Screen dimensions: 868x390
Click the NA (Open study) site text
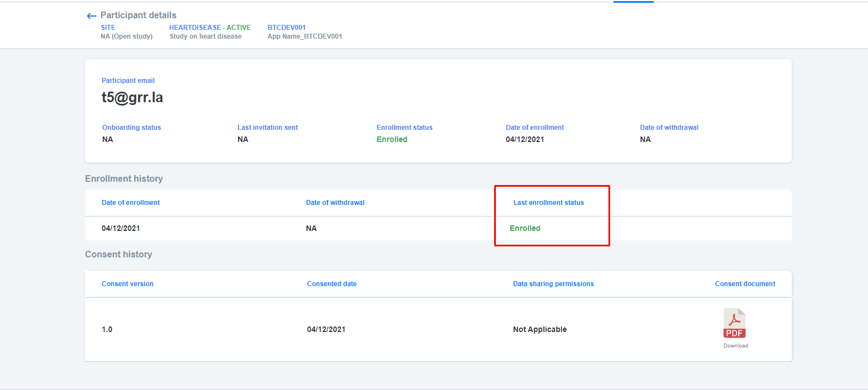(x=126, y=36)
